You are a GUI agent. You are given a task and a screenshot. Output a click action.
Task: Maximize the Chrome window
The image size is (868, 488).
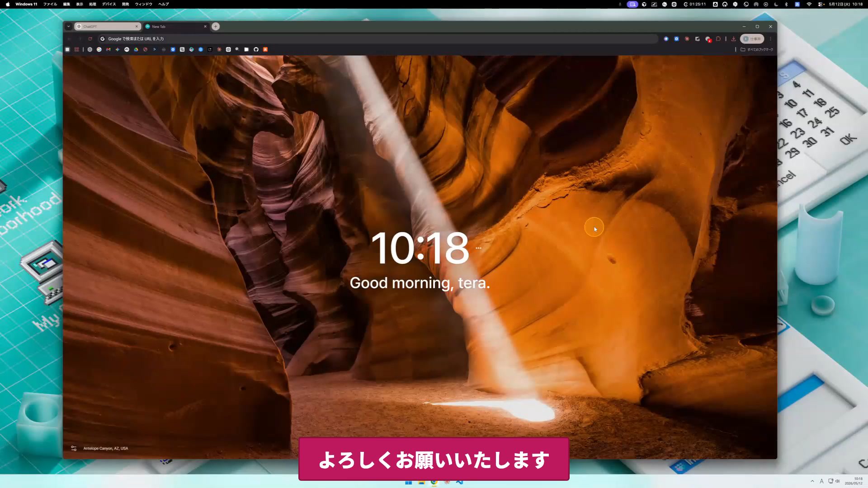tap(757, 27)
